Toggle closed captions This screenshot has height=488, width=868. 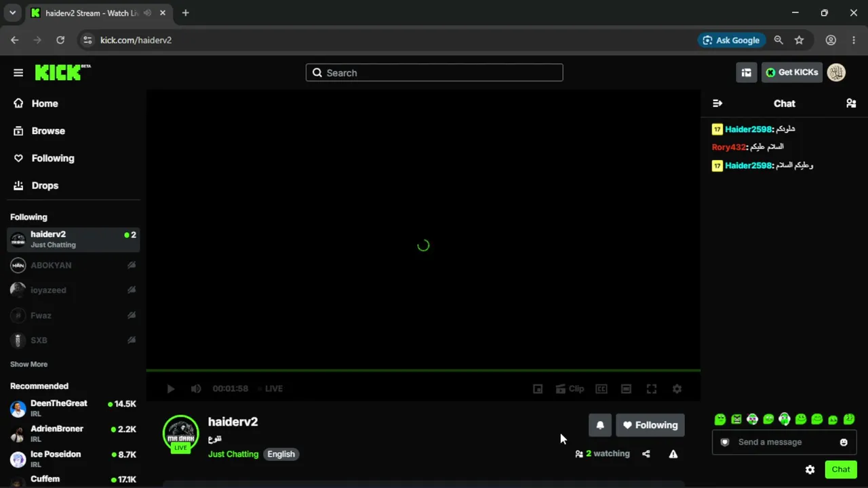[x=601, y=389]
